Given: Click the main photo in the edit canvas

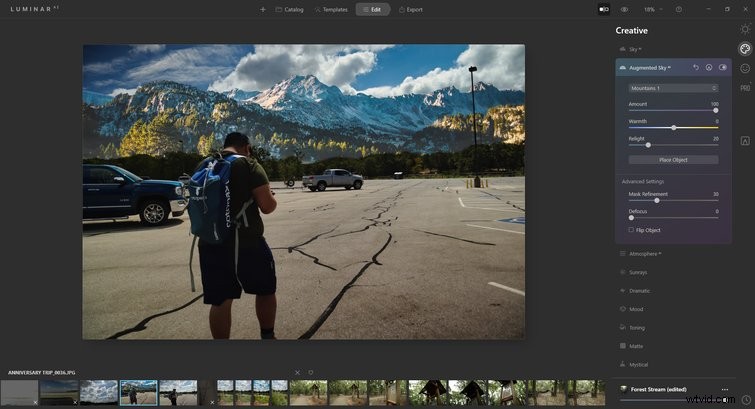Looking at the screenshot, I should point(304,192).
